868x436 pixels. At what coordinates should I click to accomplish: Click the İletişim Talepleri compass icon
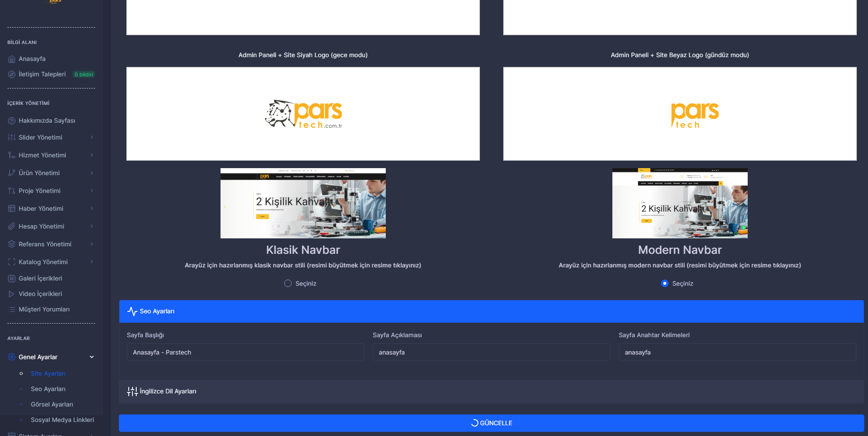pos(12,74)
